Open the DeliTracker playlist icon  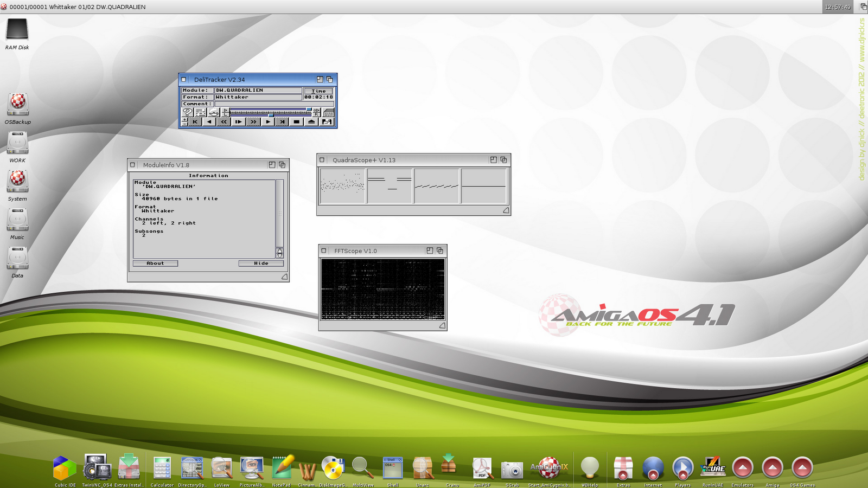click(200, 112)
